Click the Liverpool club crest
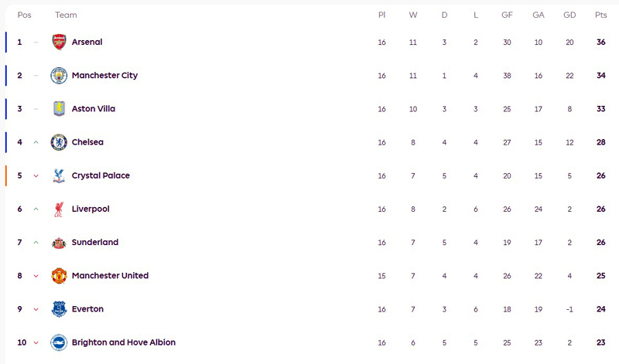The image size is (619, 364). tap(59, 209)
